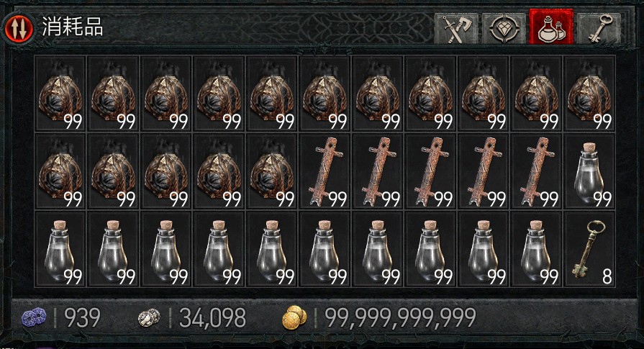The width and height of the screenshot is (644, 349).
Task: Switch to the sword and axe equipment tab
Action: click(x=456, y=28)
